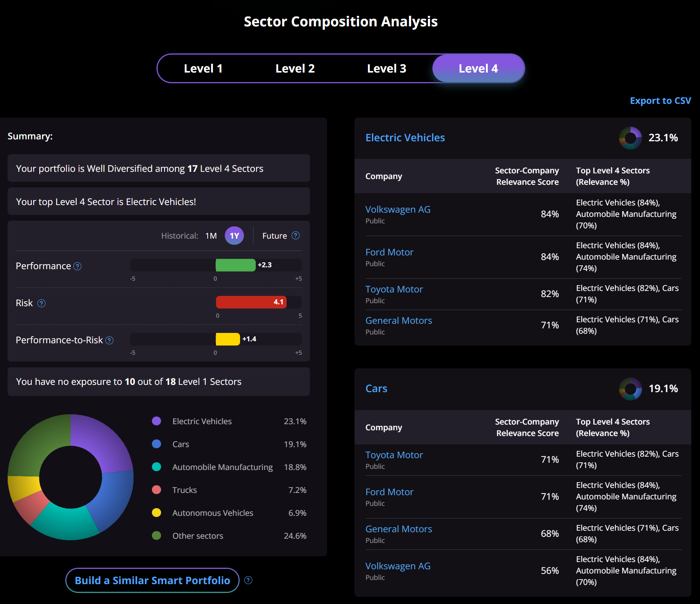Click the Cars card donut icon
Screen dimensions: 700x604
point(631,389)
